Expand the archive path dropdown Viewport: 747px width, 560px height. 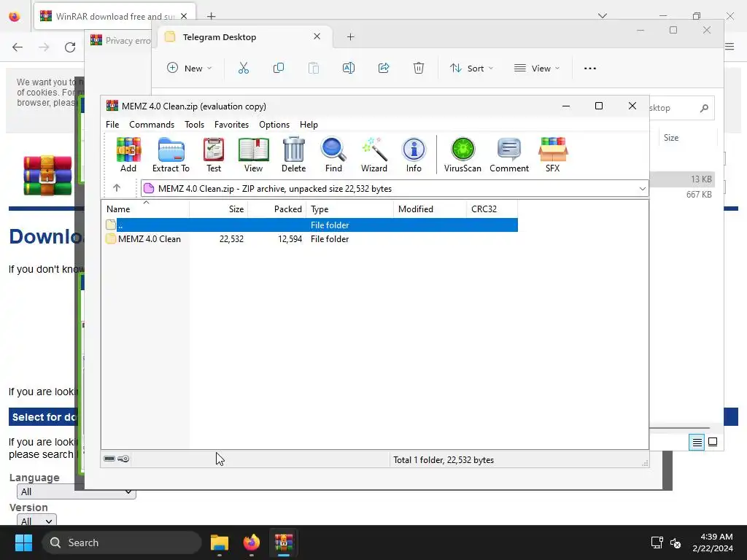click(642, 189)
